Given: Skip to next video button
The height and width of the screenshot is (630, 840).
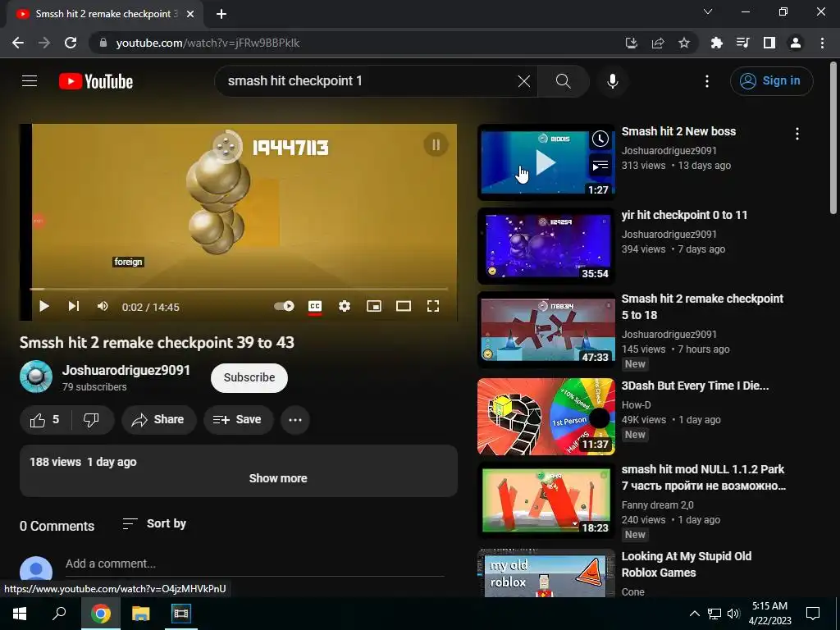Looking at the screenshot, I should [73, 306].
